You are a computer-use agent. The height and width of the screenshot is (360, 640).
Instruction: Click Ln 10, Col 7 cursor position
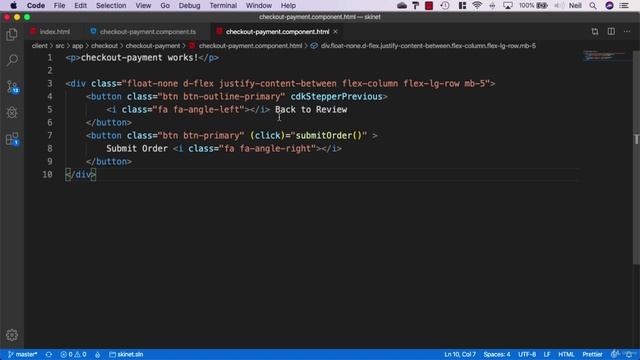point(460,354)
